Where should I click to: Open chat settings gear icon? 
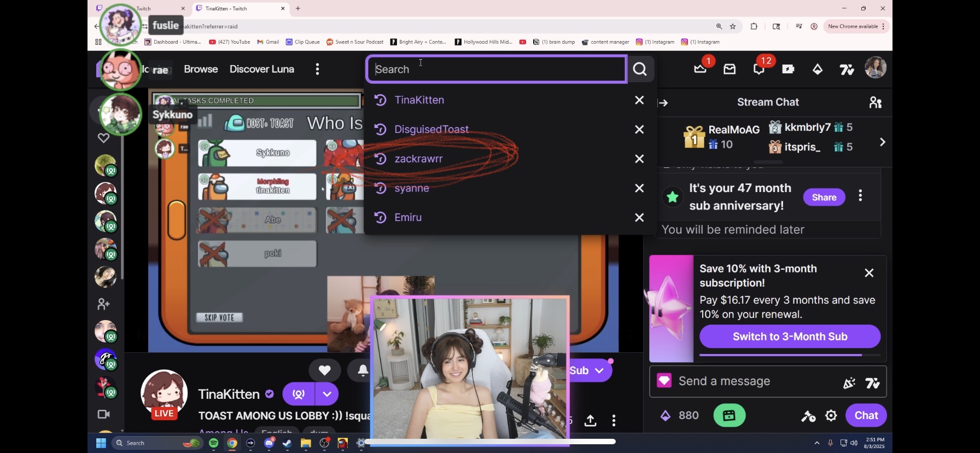click(831, 416)
